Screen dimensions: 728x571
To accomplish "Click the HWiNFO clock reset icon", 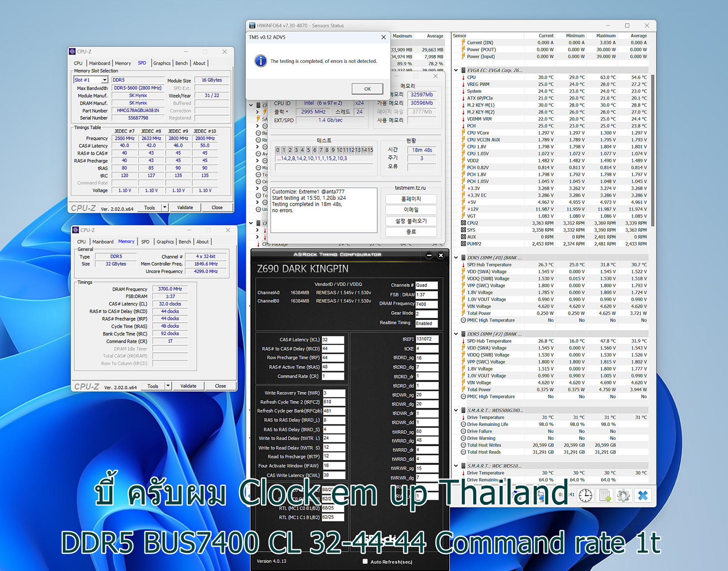I will tap(586, 495).
